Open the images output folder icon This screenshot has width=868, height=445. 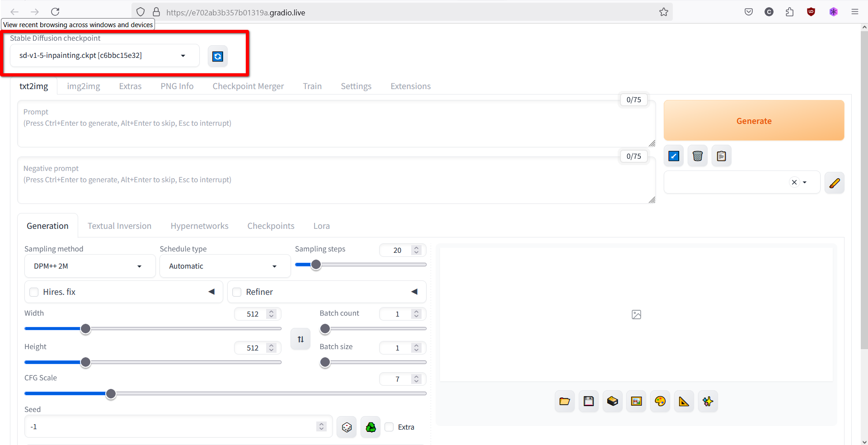click(x=564, y=401)
